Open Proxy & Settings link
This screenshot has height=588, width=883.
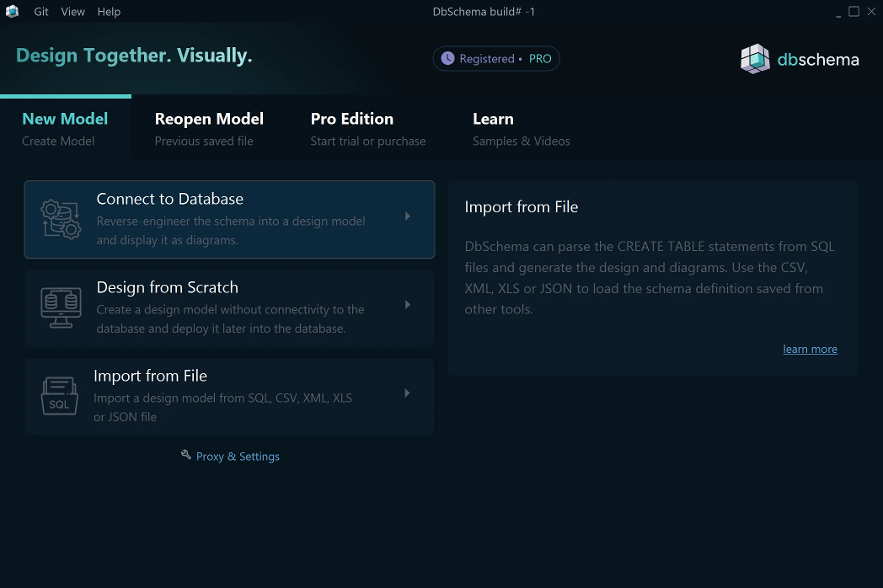coord(238,457)
